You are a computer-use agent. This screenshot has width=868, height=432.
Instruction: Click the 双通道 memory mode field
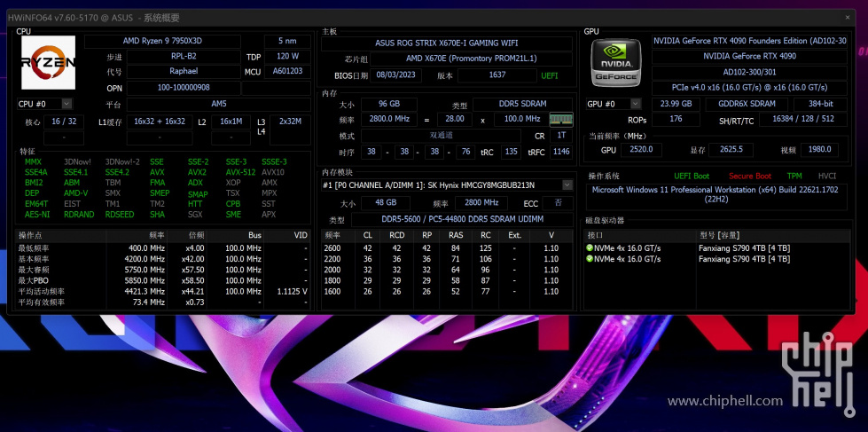(441, 136)
